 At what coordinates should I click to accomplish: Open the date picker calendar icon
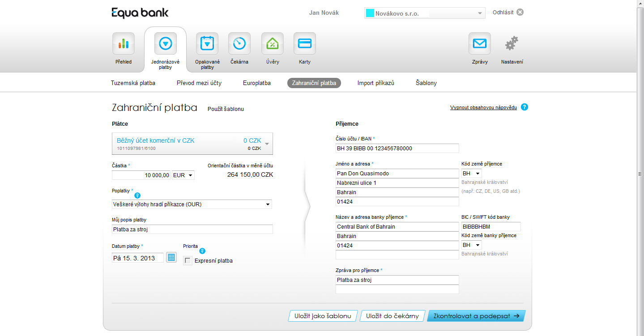point(171,257)
